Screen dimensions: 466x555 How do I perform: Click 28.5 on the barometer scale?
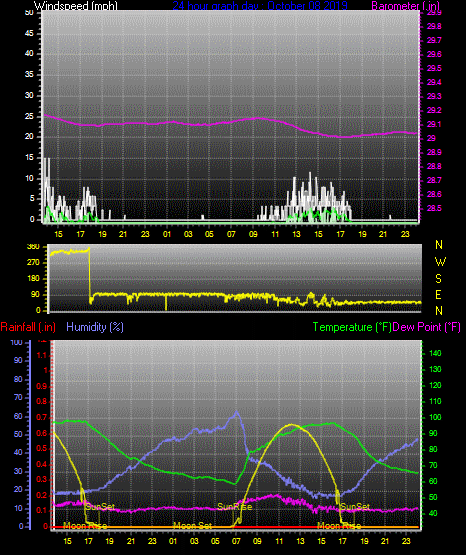pyautogui.click(x=434, y=208)
